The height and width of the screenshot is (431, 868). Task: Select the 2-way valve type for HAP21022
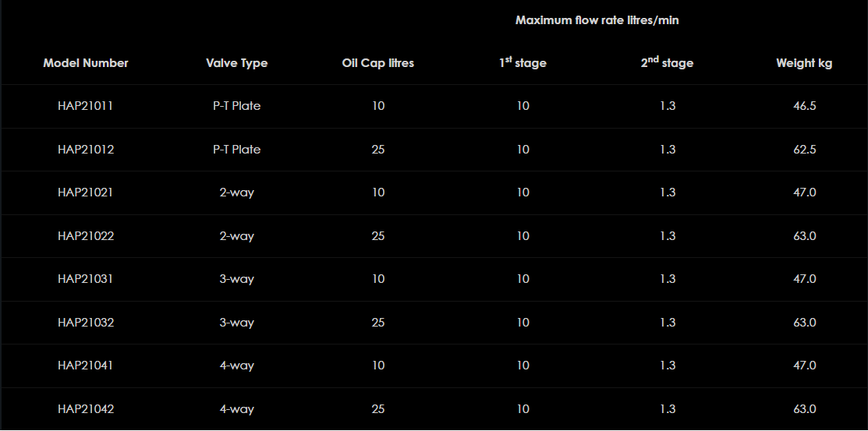pyautogui.click(x=236, y=236)
